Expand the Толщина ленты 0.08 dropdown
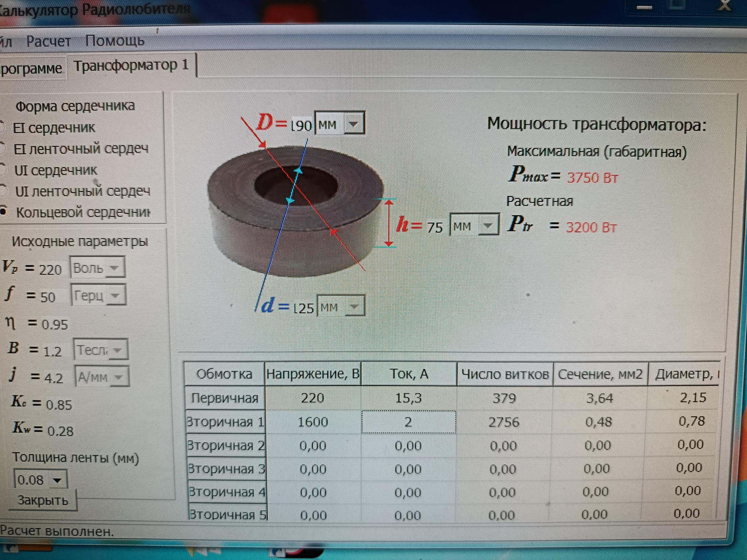747x560 pixels. (57, 480)
